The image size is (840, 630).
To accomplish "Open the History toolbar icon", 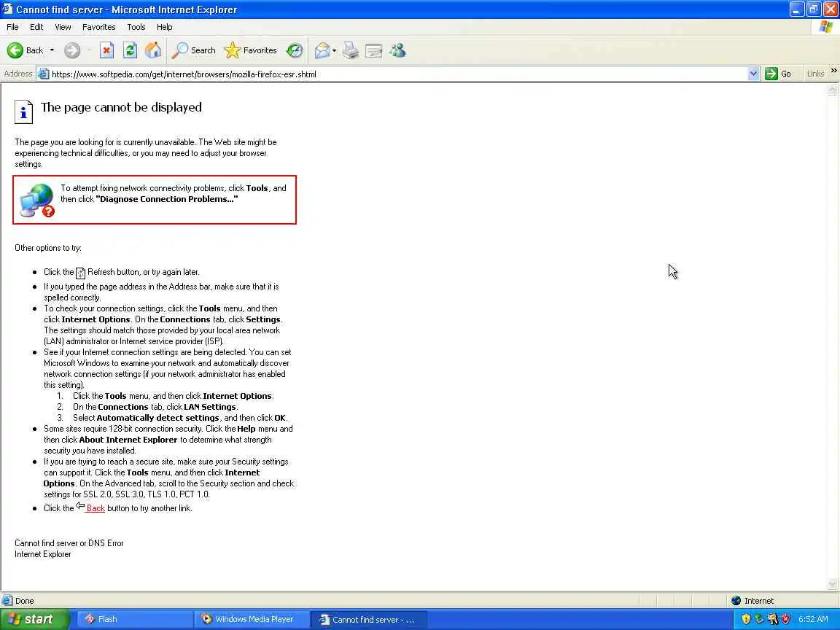I will [x=294, y=50].
